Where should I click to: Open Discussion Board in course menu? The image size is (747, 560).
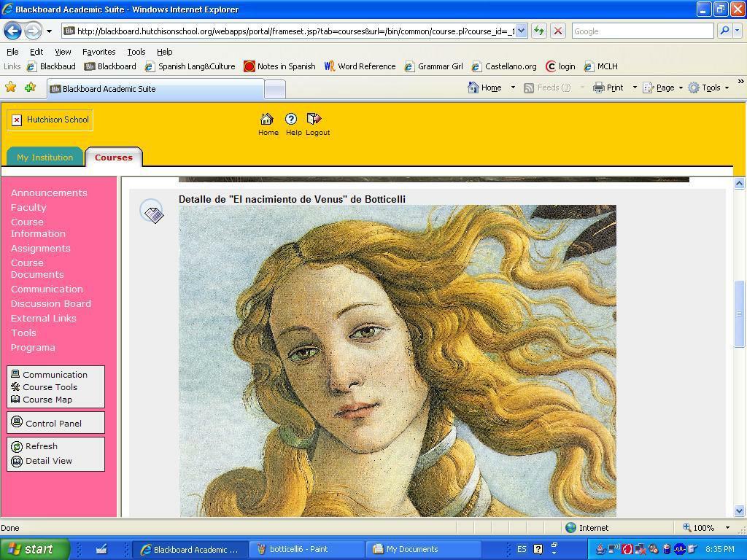(x=51, y=304)
